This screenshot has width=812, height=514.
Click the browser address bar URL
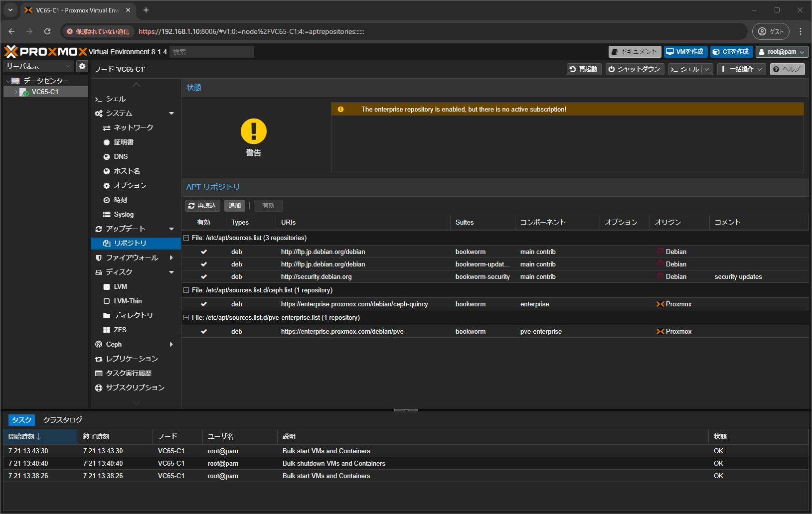point(251,31)
